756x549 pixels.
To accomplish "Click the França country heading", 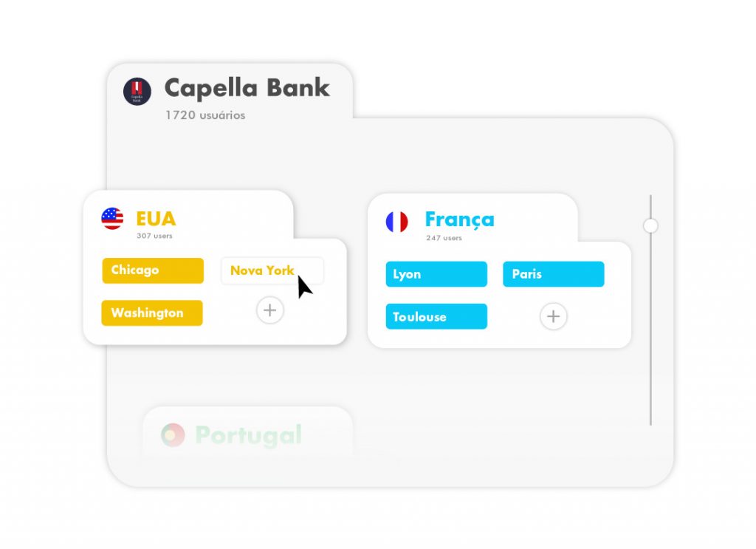I will click(x=459, y=220).
